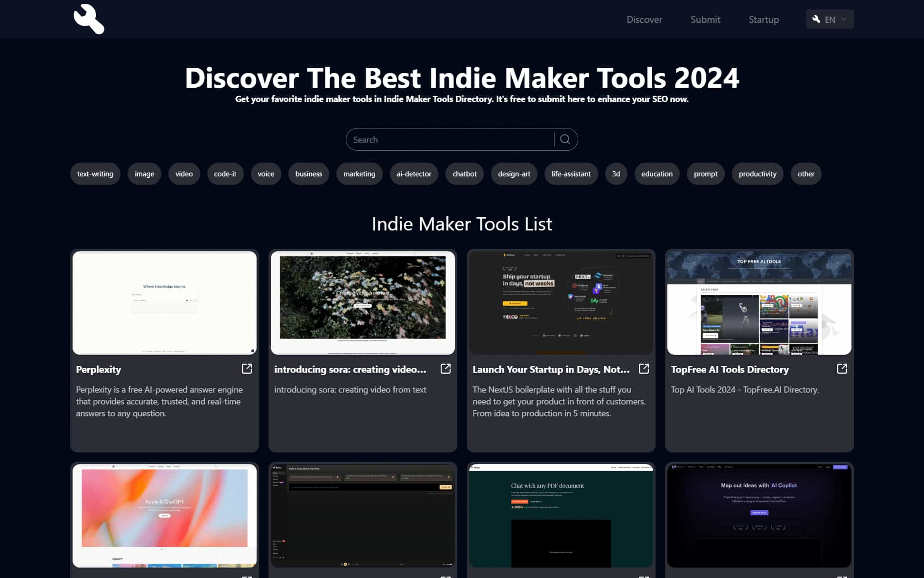Click the magnifier search icon
Viewport: 924px width, 578px height.
[565, 139]
